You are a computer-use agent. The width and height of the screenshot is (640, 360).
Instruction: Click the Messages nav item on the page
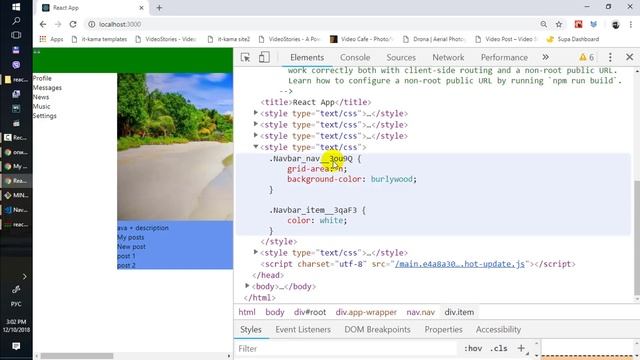(47, 88)
